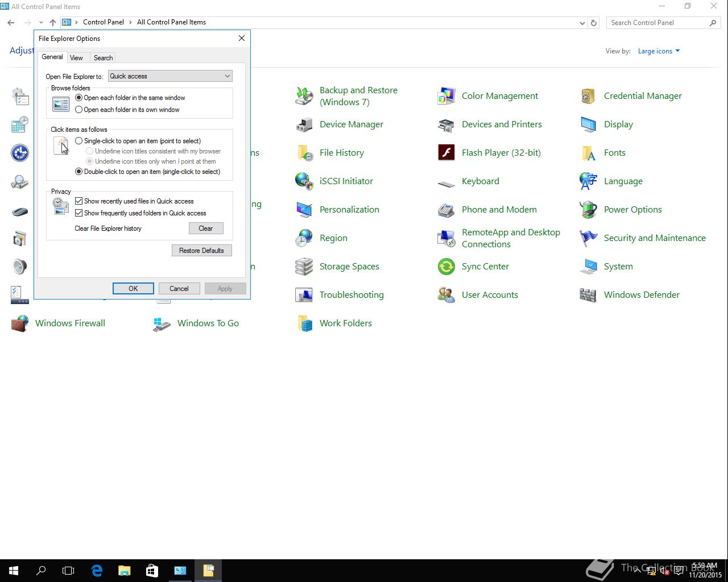Expand the Open File Explorer to dropdown
This screenshot has height=582, width=728.
pos(170,76)
